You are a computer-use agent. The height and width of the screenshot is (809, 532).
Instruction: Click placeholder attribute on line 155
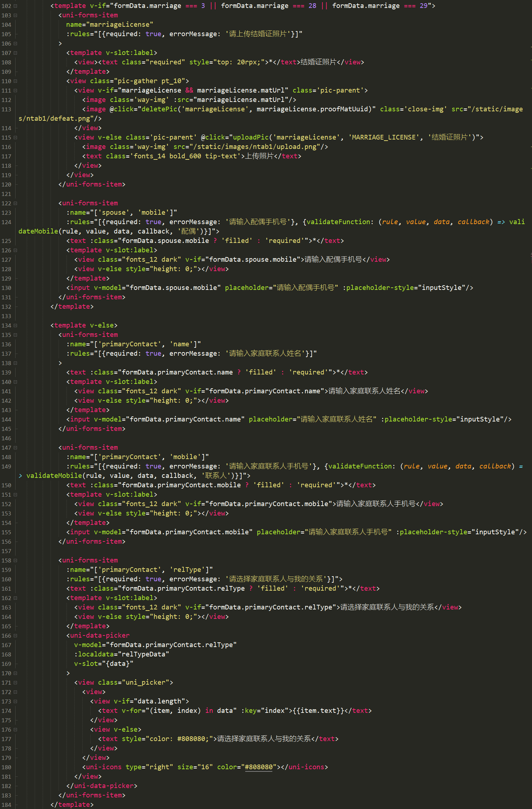pyautogui.click(x=278, y=532)
